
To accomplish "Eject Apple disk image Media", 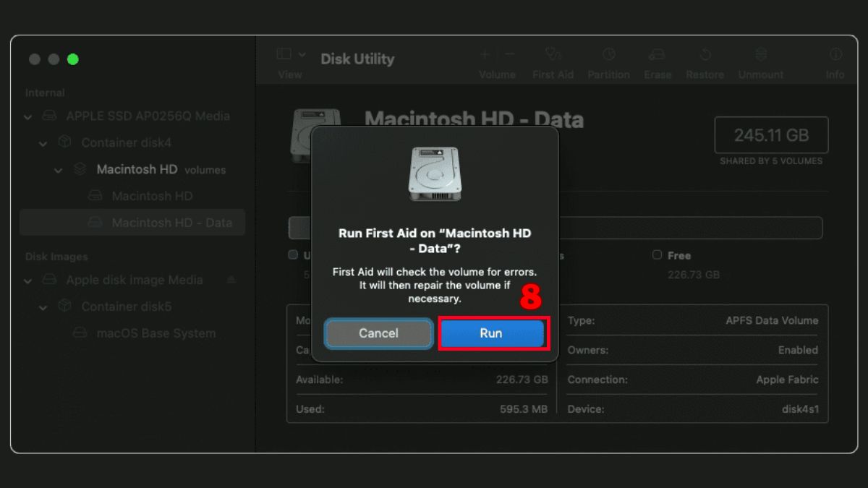I will point(231,280).
